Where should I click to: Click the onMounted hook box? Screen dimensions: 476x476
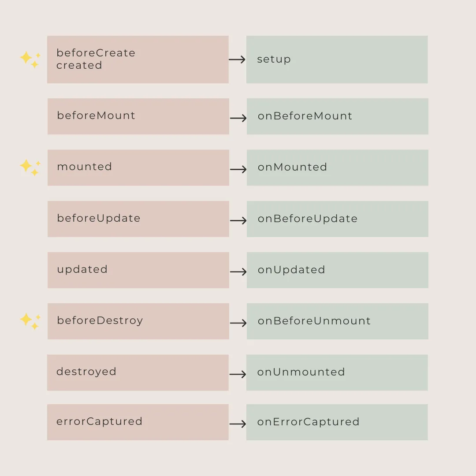point(337,167)
